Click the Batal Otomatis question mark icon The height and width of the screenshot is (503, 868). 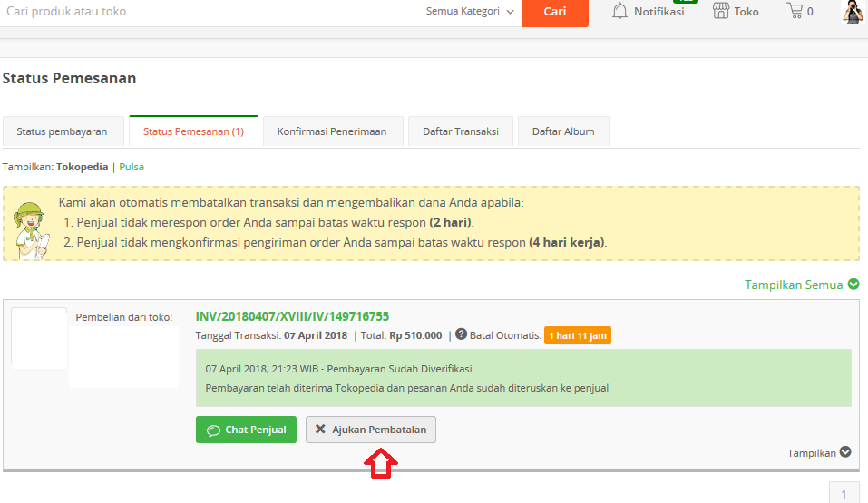(461, 334)
